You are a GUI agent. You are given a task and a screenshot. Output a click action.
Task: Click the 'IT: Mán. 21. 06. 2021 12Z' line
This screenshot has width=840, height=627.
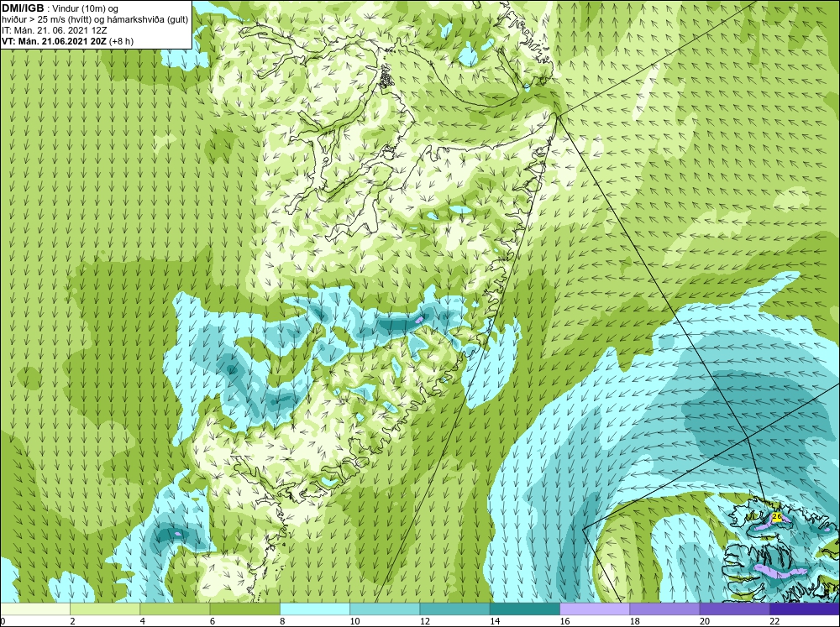54,30
